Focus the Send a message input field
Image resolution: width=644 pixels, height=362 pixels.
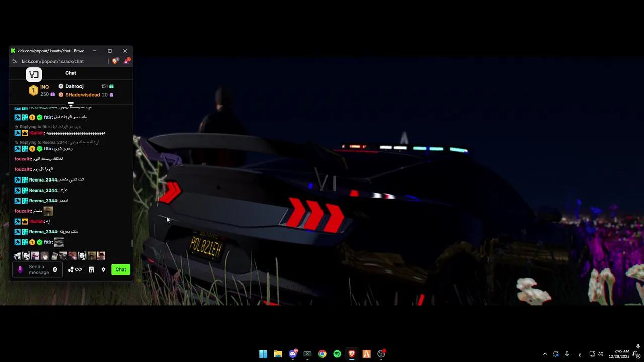pos(37,269)
